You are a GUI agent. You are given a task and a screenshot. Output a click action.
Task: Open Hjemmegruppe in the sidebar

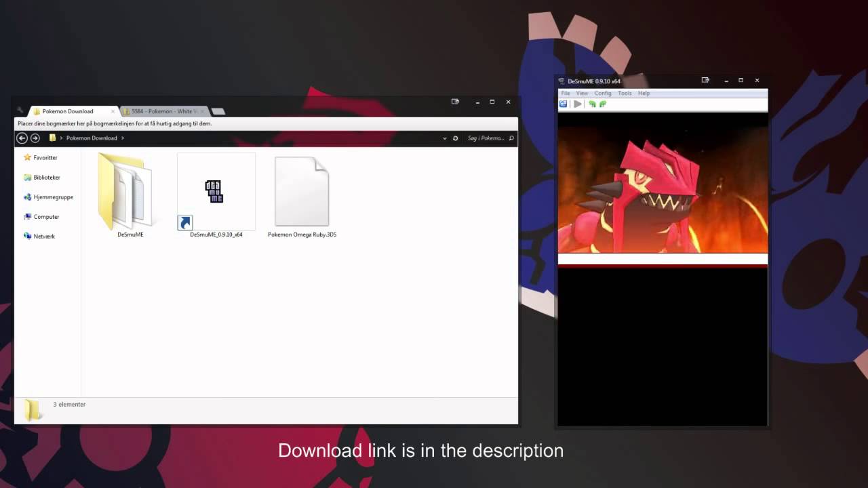coord(48,197)
